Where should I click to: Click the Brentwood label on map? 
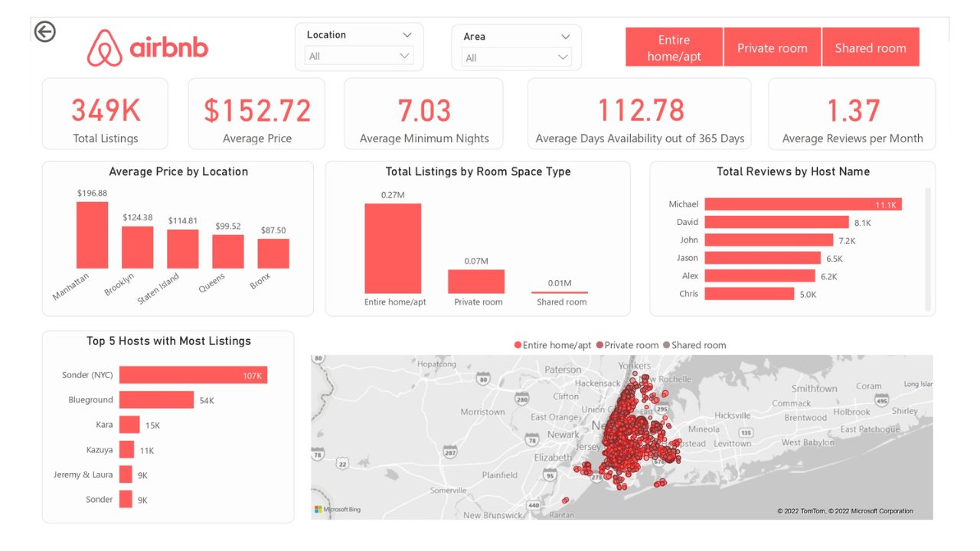(x=805, y=418)
